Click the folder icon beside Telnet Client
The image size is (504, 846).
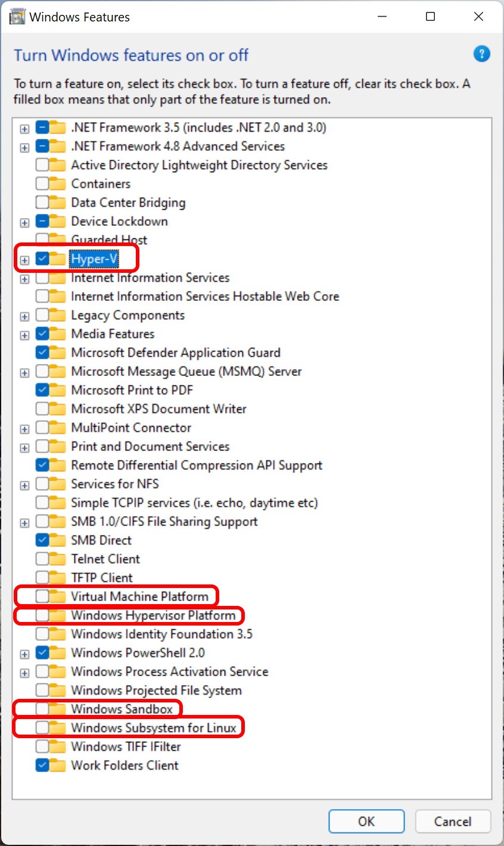(x=58, y=559)
